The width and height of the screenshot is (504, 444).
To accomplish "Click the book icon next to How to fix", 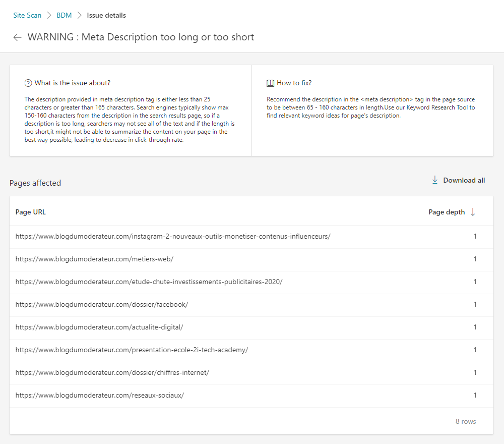I will click(270, 83).
